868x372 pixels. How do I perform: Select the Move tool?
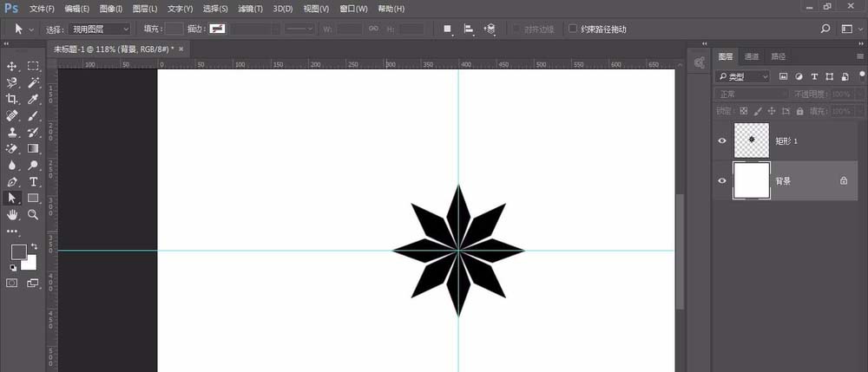point(12,66)
